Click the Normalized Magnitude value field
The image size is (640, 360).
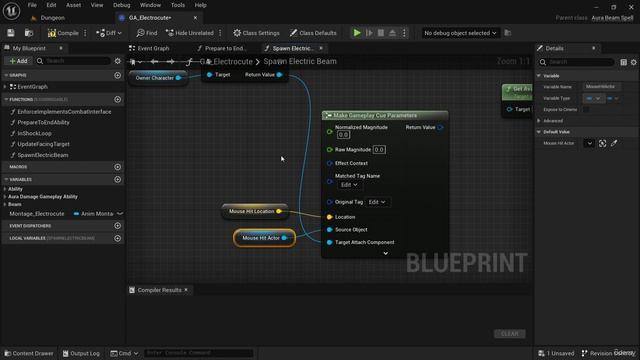tap(343, 135)
